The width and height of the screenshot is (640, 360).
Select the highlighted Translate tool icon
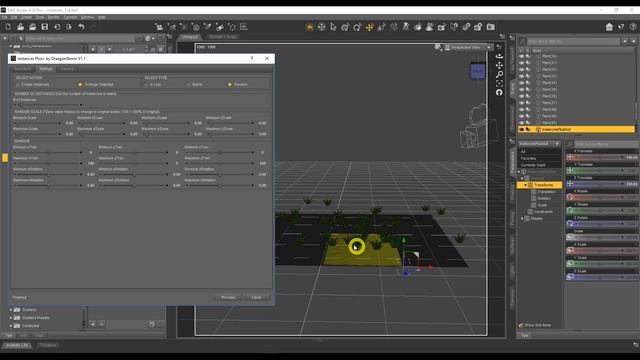(x=369, y=27)
